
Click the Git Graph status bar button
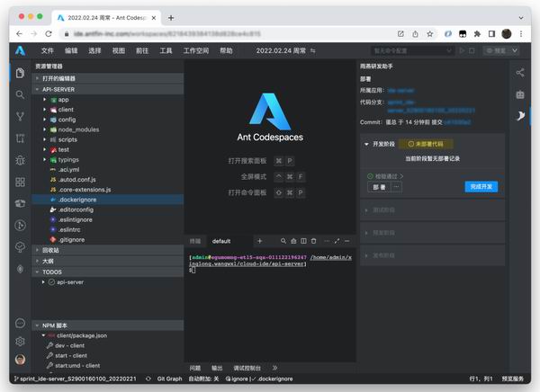169,379
